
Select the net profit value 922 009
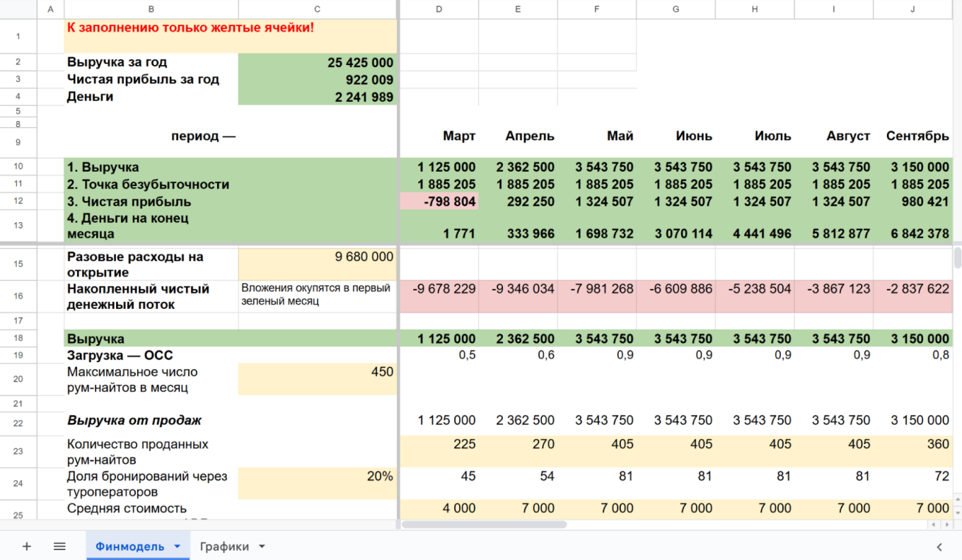(x=318, y=79)
